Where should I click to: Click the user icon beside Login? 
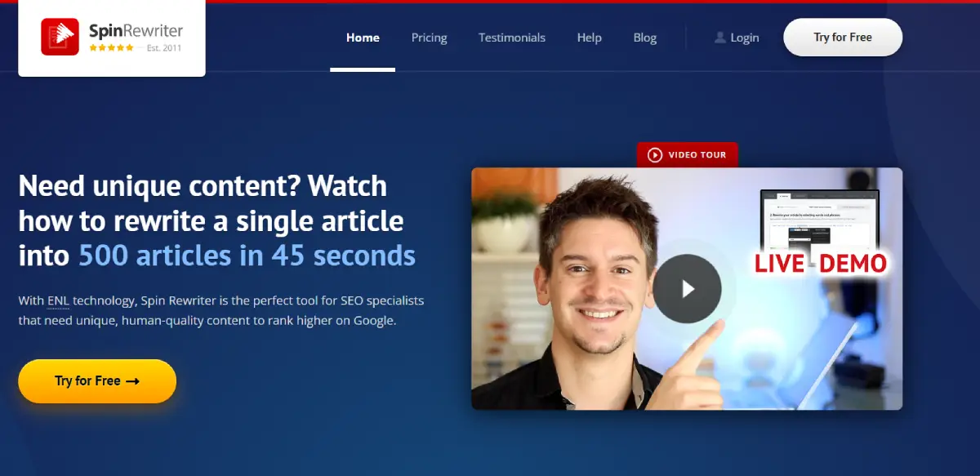pyautogui.click(x=719, y=38)
